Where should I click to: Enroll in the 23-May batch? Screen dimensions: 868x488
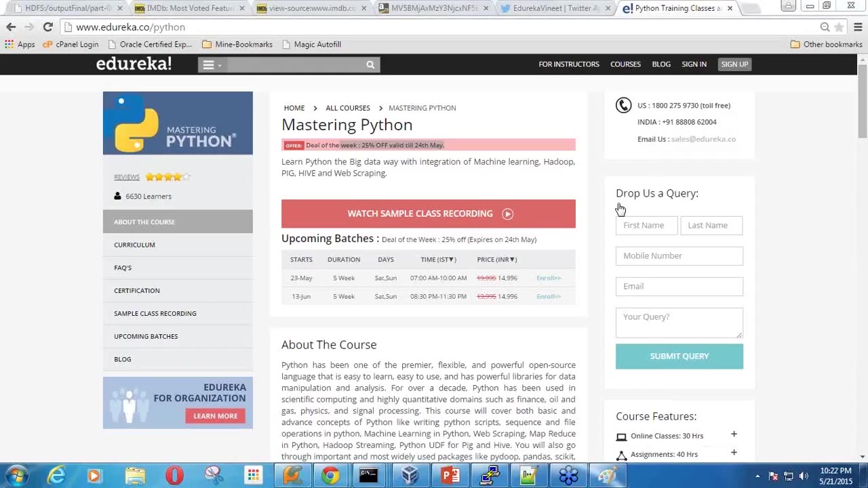click(x=549, y=278)
